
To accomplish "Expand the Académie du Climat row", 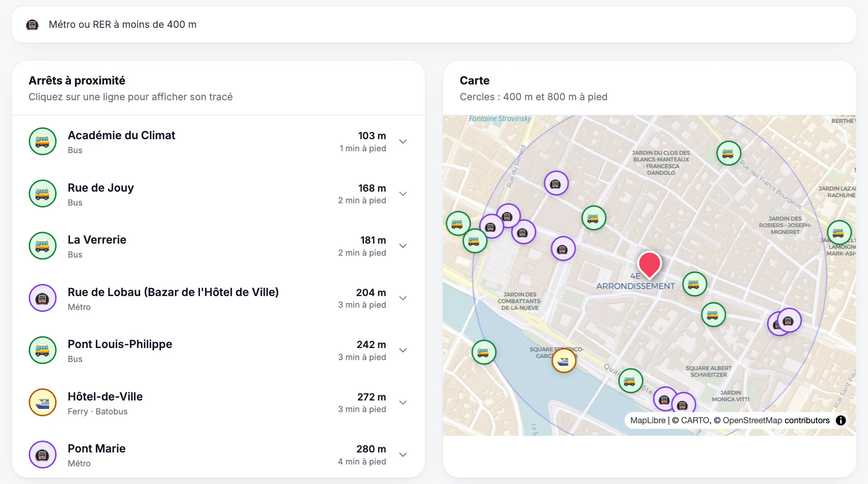I will click(x=403, y=142).
